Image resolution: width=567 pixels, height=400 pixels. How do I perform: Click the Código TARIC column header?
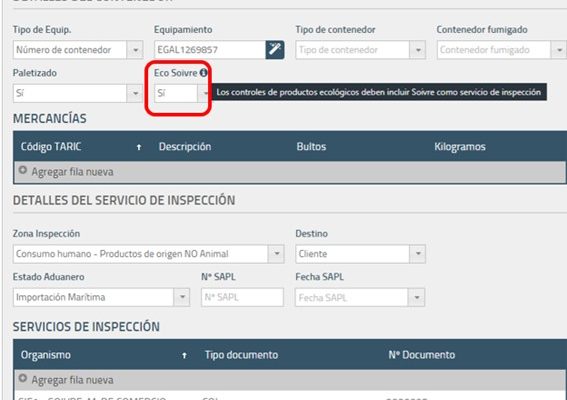click(x=51, y=147)
